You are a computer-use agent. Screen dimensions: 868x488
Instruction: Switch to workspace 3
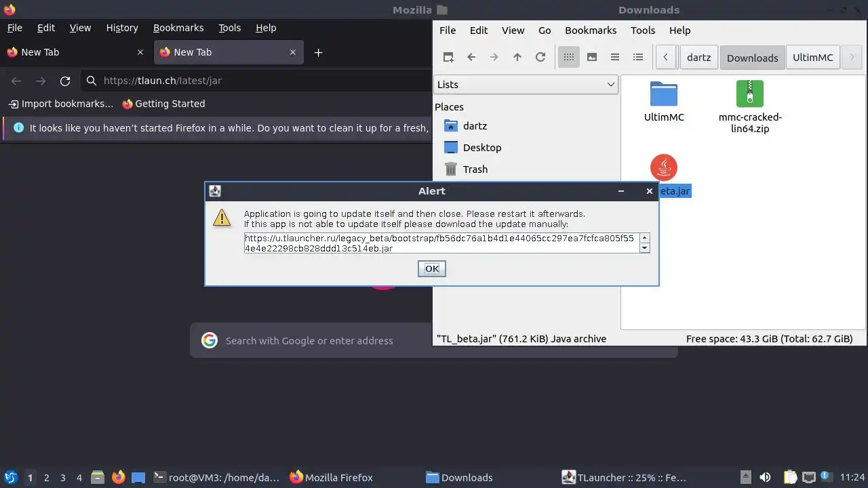62,478
